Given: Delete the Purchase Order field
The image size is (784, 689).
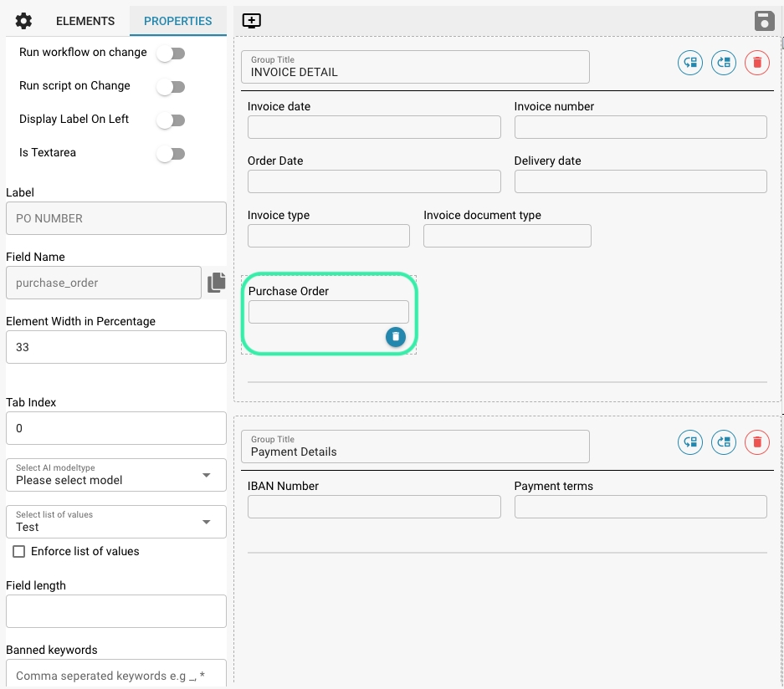Looking at the screenshot, I should [x=396, y=336].
